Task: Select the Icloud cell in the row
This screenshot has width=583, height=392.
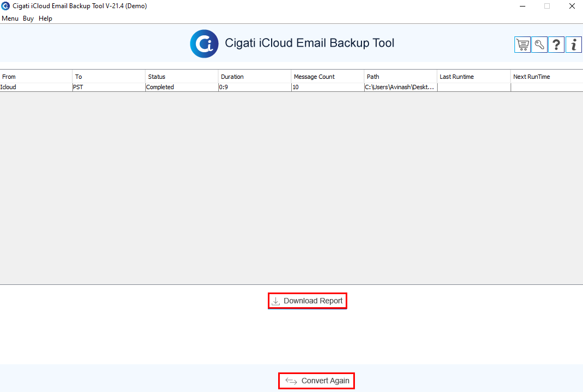Action: 36,87
